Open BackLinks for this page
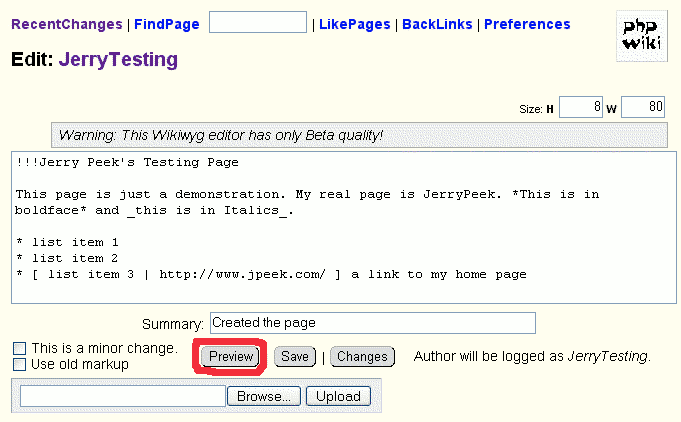Screen dimensions: 681x422 pyautogui.click(x=437, y=24)
